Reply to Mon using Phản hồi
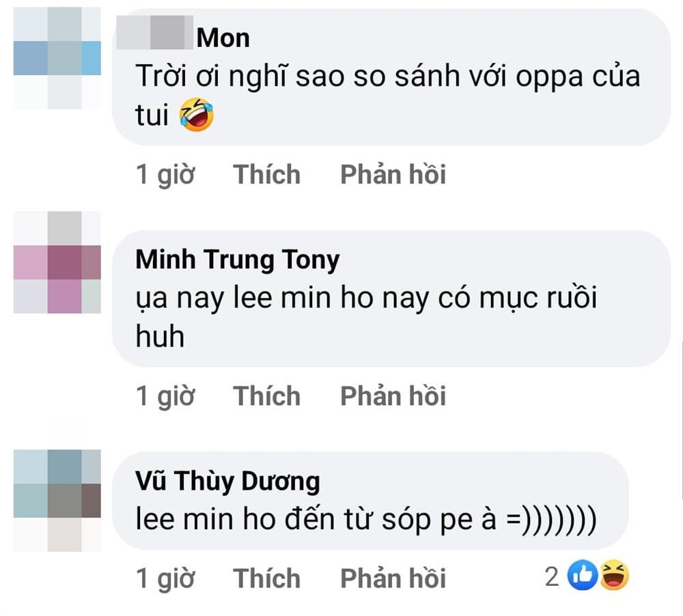The height and width of the screenshot is (616, 683). (392, 175)
